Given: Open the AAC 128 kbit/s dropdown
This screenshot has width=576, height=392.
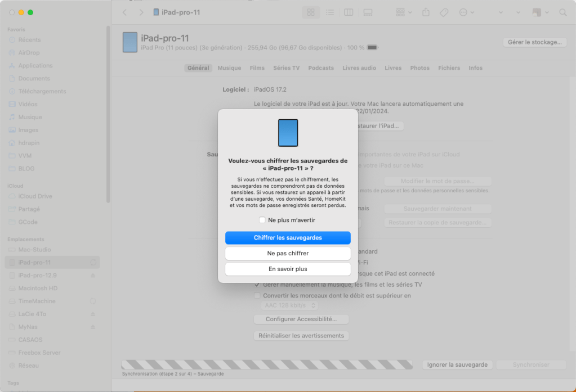Looking at the screenshot, I should coord(289,305).
